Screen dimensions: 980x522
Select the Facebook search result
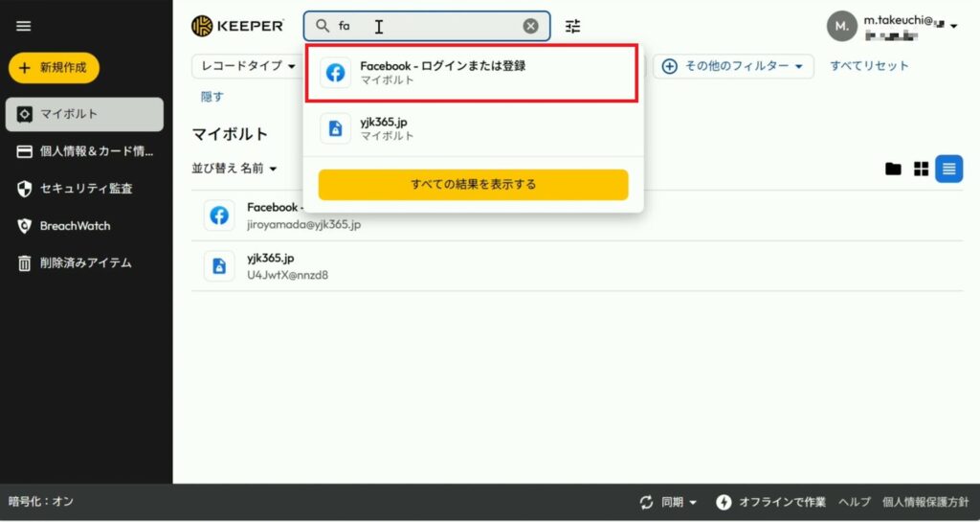coord(472,73)
